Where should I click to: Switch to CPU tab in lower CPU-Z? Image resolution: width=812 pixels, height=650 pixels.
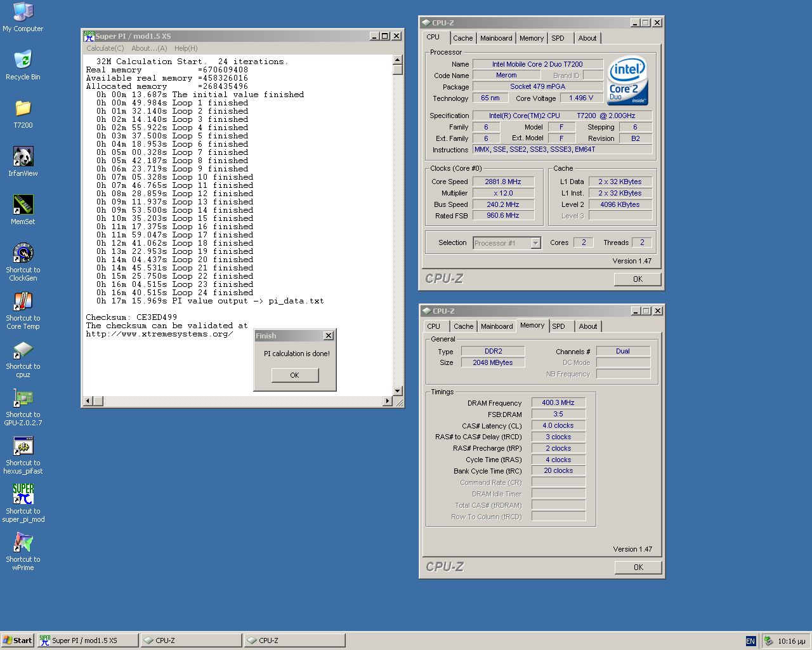tap(436, 326)
